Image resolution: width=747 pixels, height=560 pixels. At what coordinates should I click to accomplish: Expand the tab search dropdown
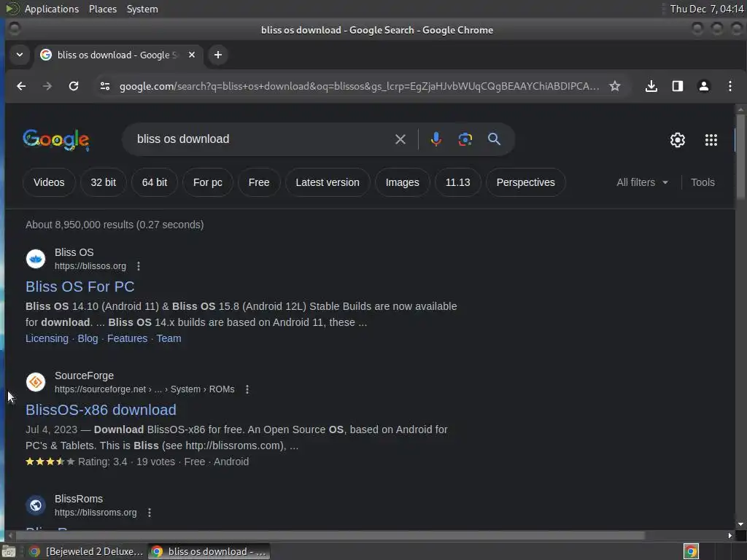(x=20, y=55)
